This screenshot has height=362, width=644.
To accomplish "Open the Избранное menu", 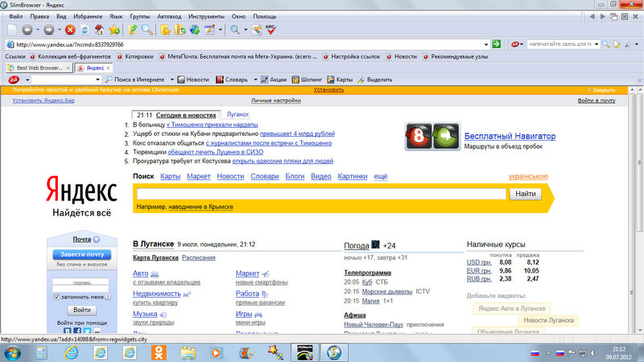I will pyautogui.click(x=88, y=16).
